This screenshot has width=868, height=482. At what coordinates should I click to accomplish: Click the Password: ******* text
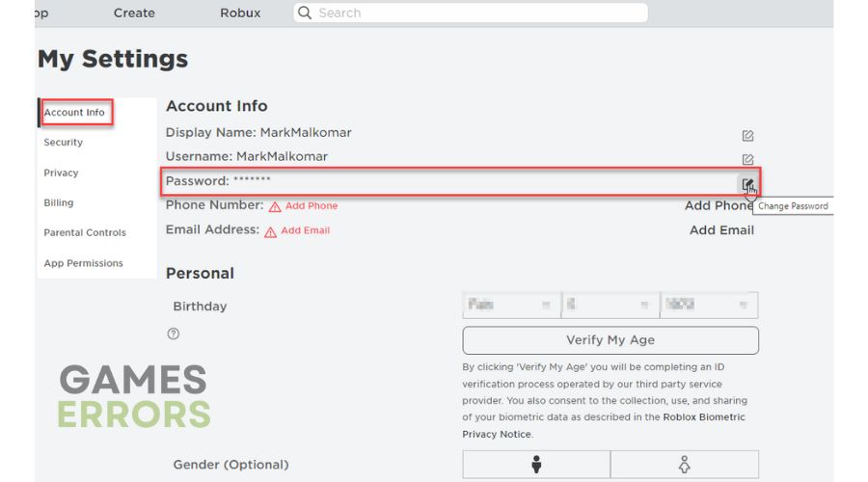coord(218,181)
